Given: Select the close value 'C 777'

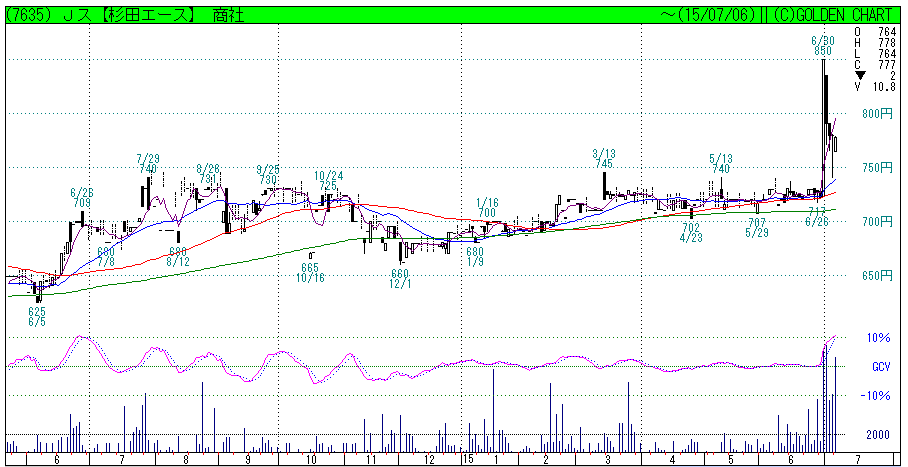Looking at the screenshot, I should coord(876,65).
